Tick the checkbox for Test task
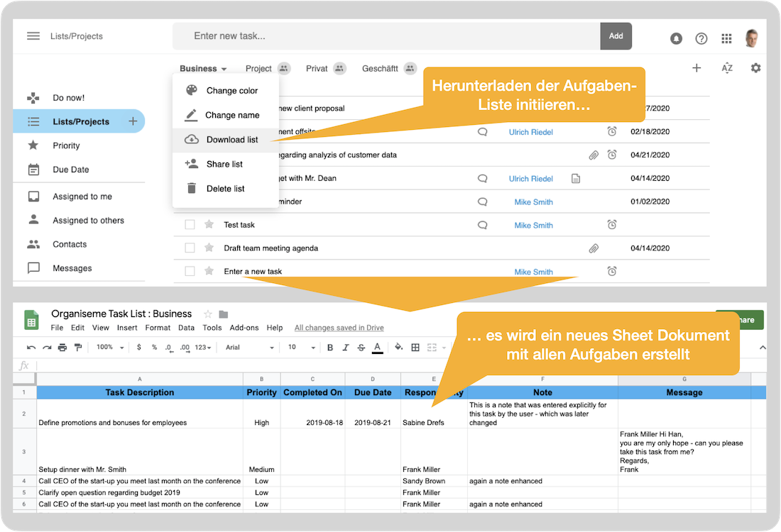Screen dimensions: 781x532 [190, 224]
